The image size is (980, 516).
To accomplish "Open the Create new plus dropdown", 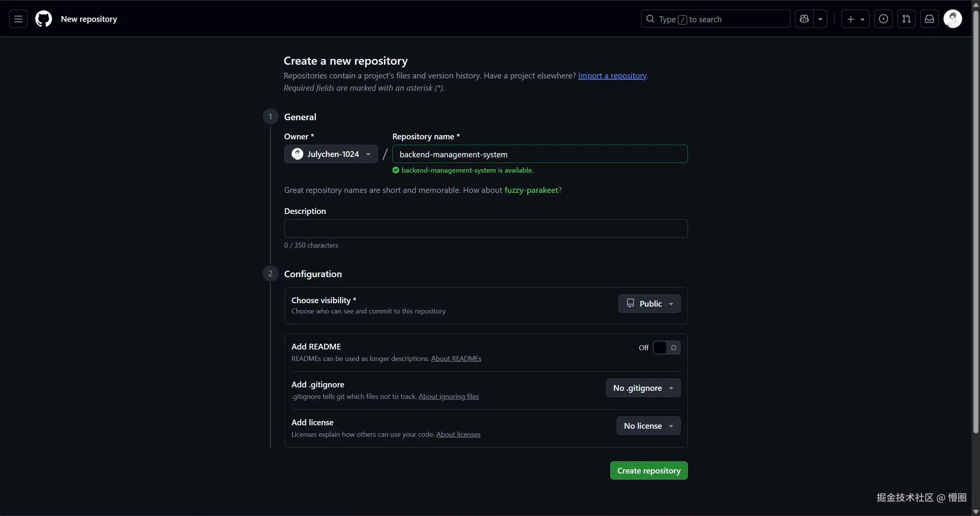I will tap(855, 19).
